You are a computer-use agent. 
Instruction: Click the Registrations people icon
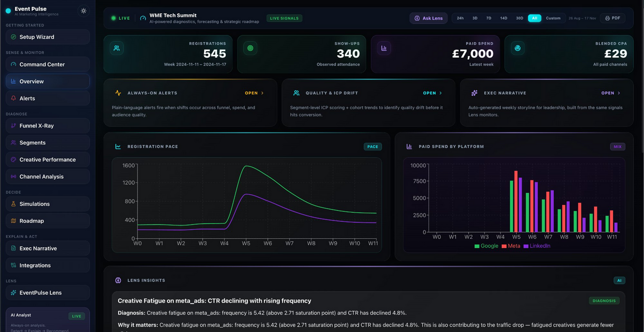click(x=116, y=48)
